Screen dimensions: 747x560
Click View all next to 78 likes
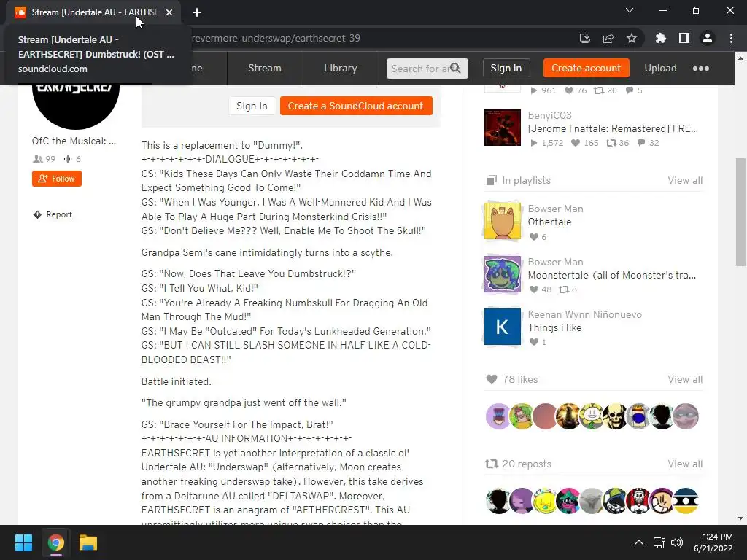pyautogui.click(x=685, y=379)
